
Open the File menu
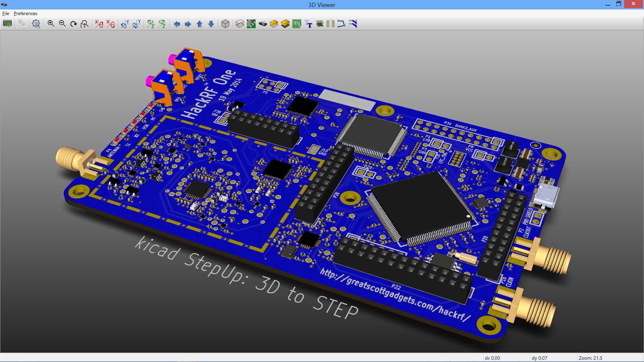(6, 13)
